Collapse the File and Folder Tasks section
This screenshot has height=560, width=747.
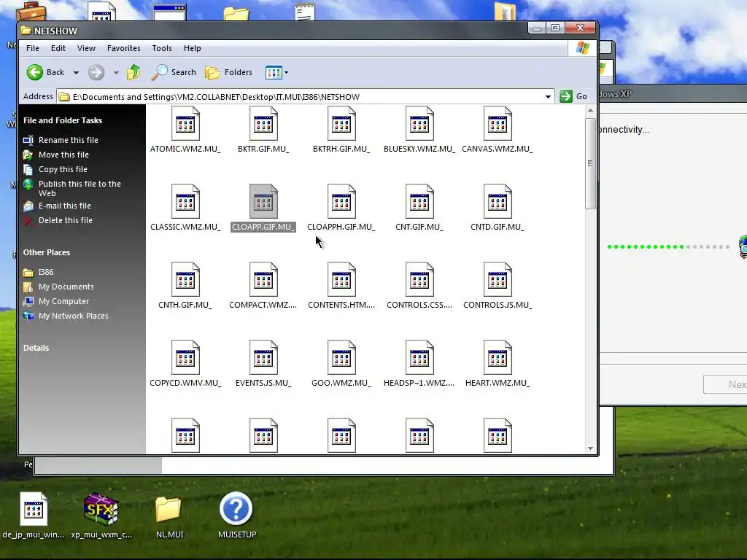[63, 120]
